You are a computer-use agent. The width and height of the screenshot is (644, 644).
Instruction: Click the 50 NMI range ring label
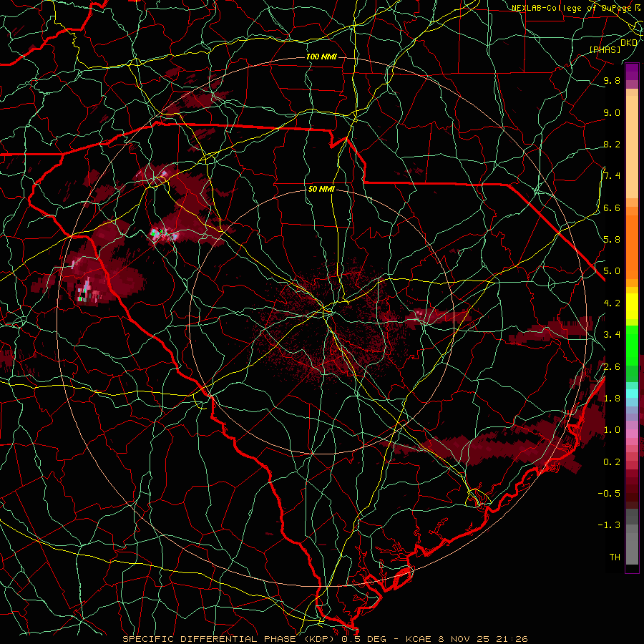tap(321, 189)
